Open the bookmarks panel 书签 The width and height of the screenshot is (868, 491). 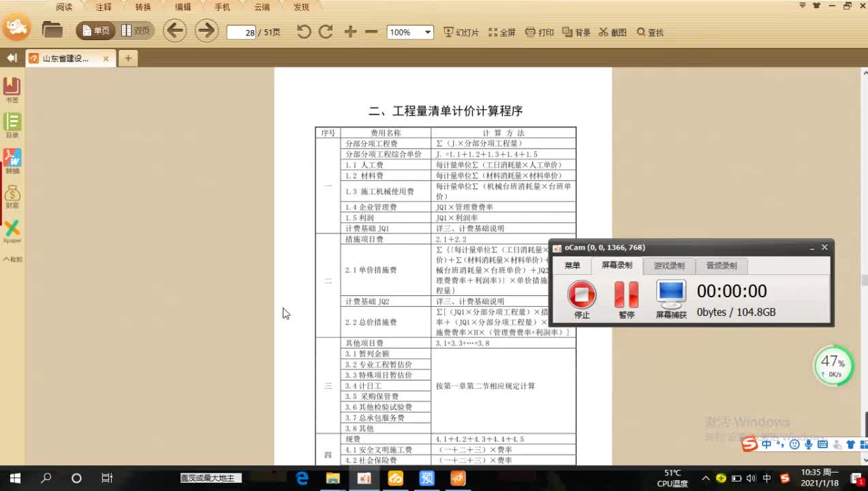pos(12,90)
